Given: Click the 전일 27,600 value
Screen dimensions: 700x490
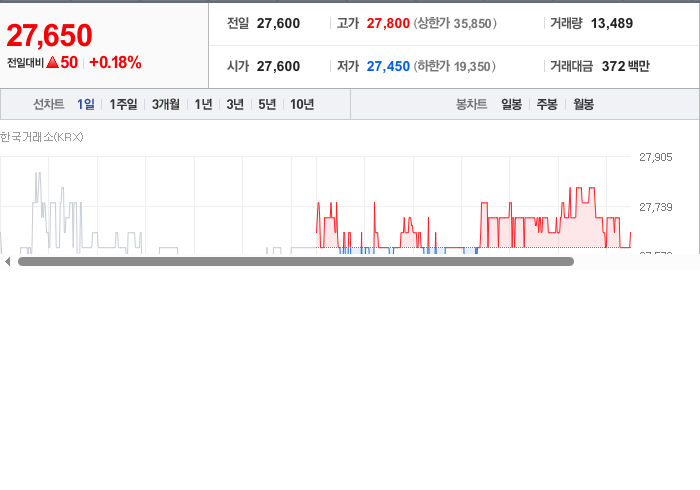Looking at the screenshot, I should coord(278,23).
